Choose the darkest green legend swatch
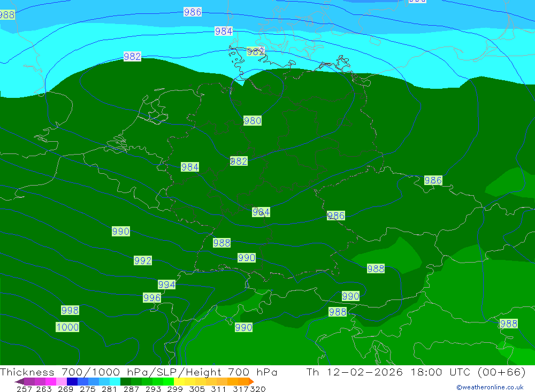This screenshot has width=535, height=392. (126, 381)
